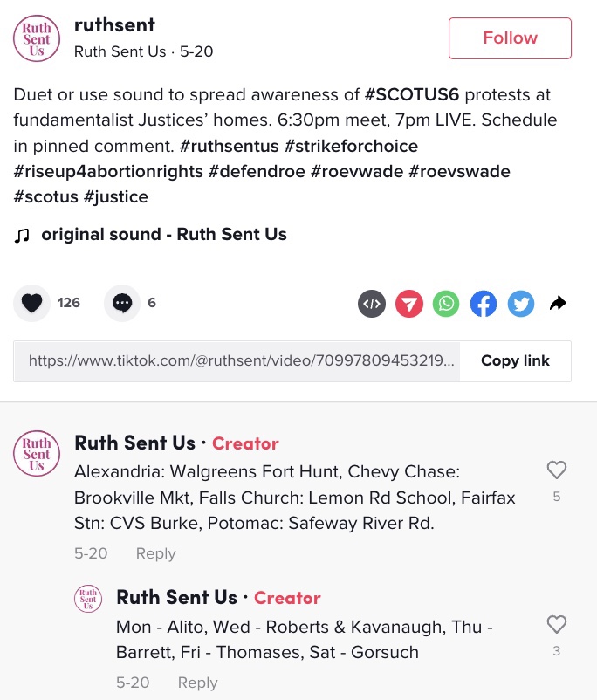Share video to Facebook
The image size is (597, 700).
tap(484, 304)
